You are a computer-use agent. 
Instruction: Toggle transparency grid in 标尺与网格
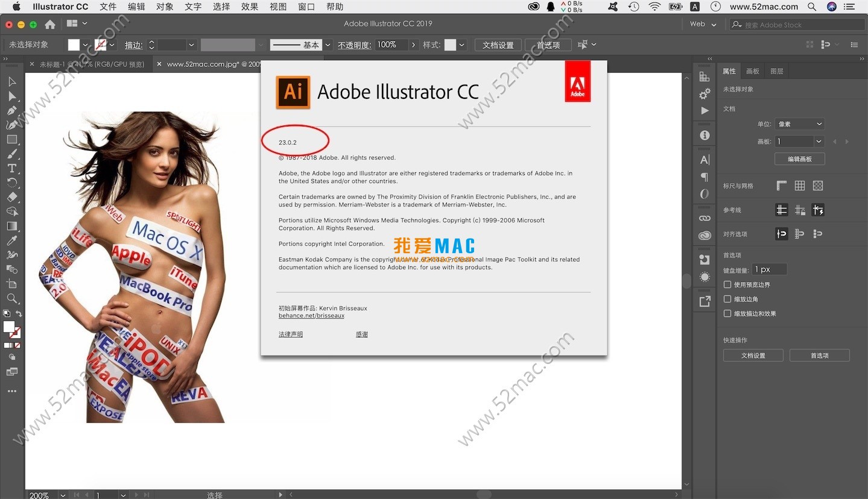tap(818, 186)
